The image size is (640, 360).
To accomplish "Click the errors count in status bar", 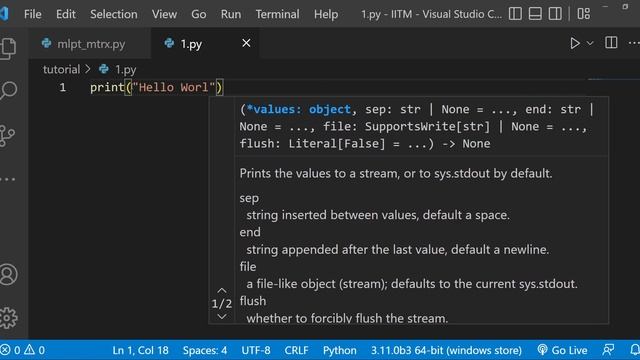I will [x=11, y=350].
